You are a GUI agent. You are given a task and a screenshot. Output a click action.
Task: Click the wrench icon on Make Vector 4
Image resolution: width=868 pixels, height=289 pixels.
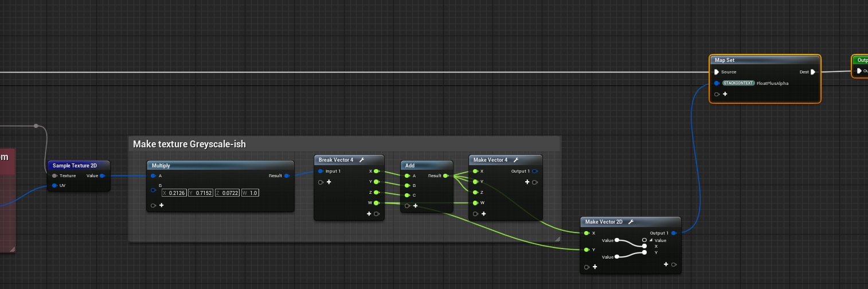[516, 160]
